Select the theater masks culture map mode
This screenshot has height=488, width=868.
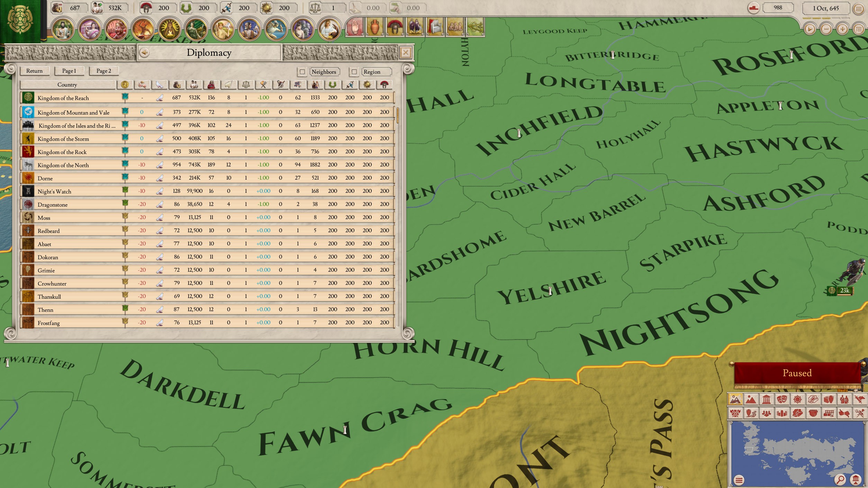(x=782, y=399)
